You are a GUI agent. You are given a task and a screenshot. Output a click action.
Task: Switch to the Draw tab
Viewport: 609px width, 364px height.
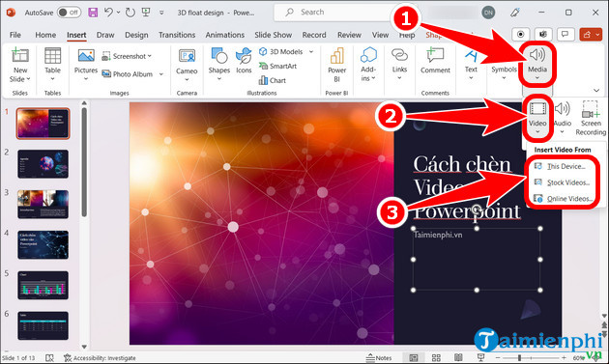pyautogui.click(x=104, y=35)
